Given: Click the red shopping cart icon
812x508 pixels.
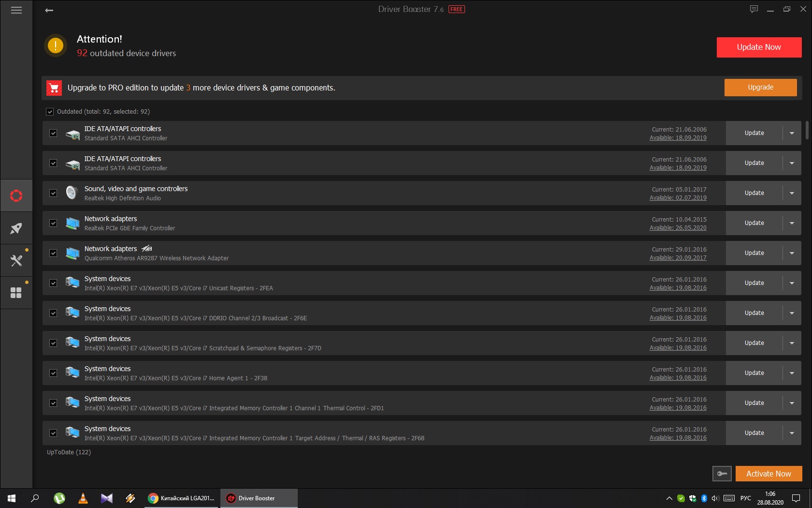Looking at the screenshot, I should click(x=54, y=88).
